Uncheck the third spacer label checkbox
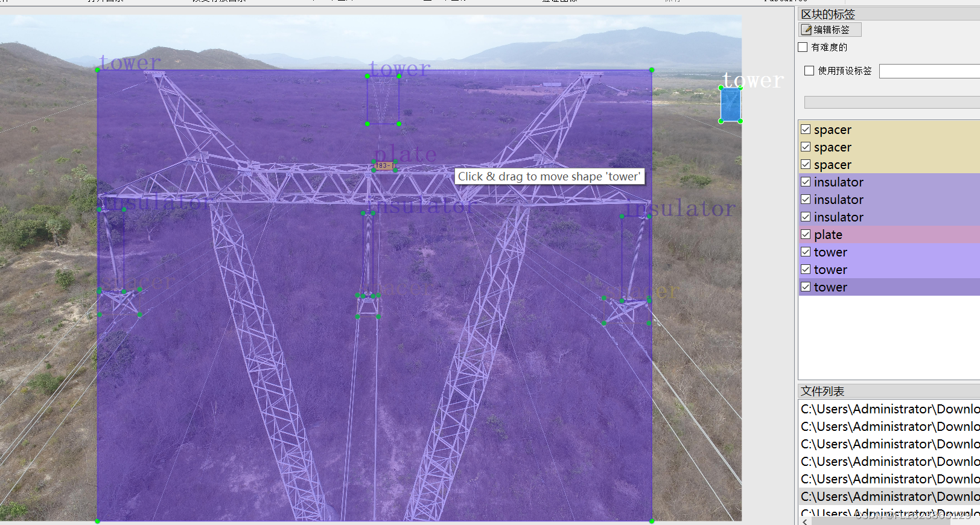Viewport: 980px width, 525px height. click(806, 164)
